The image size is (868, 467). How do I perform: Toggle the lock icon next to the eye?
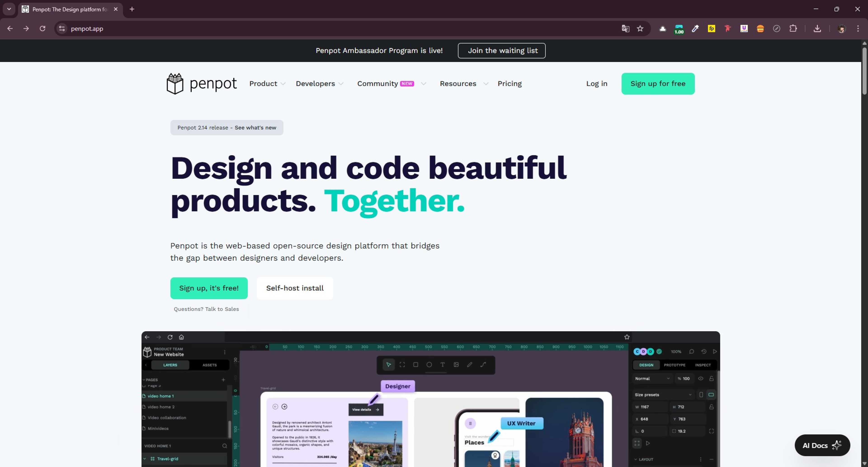[711, 378]
